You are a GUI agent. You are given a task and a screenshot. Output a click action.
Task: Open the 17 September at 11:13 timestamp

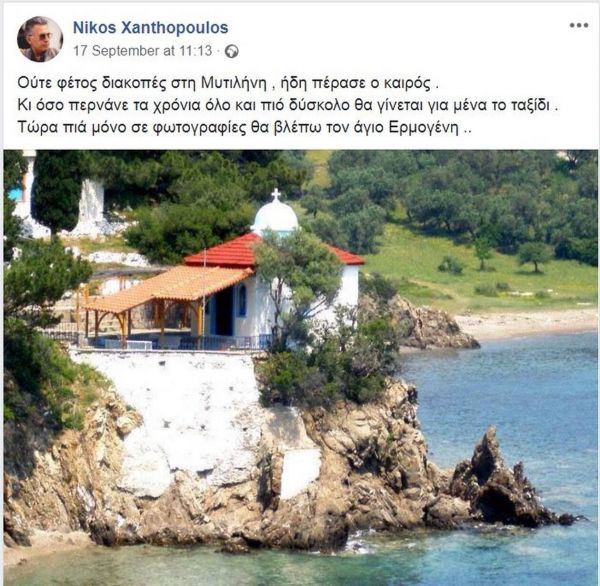pyautogui.click(x=142, y=51)
